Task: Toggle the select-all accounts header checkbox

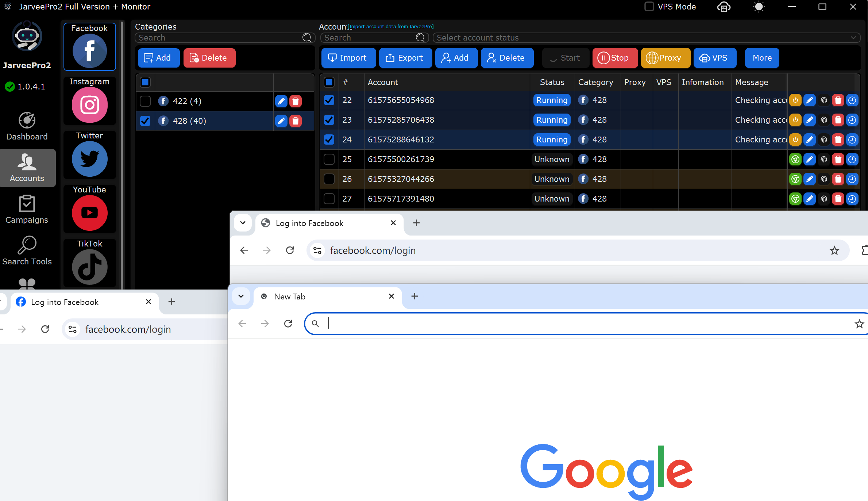Action: coord(329,82)
